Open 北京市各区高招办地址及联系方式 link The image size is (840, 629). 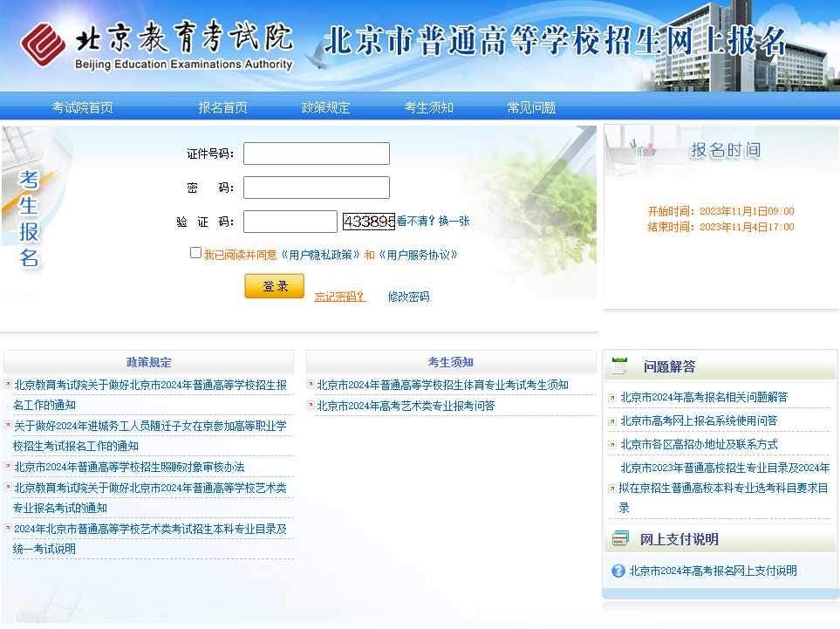tap(699, 445)
